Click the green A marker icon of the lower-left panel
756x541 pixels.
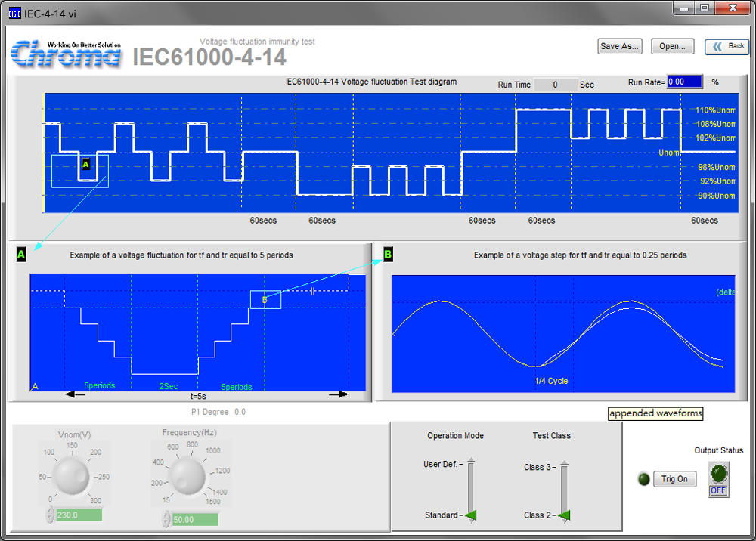[21, 255]
